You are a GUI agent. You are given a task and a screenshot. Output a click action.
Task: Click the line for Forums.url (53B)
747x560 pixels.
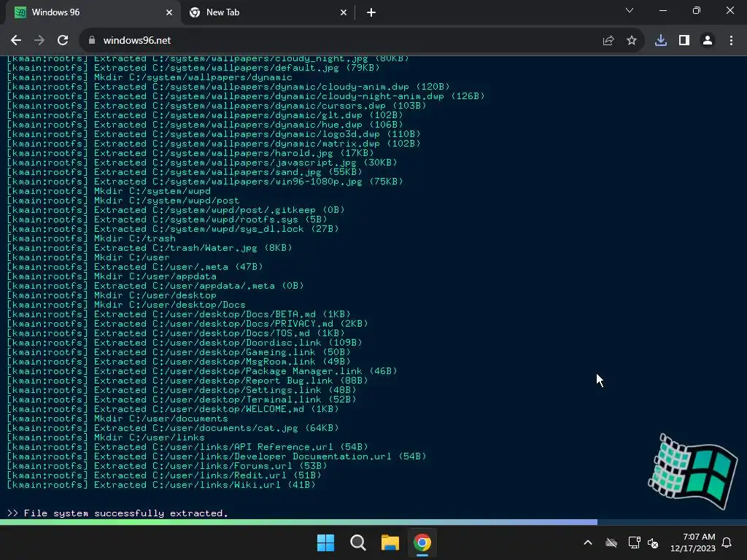tap(167, 466)
